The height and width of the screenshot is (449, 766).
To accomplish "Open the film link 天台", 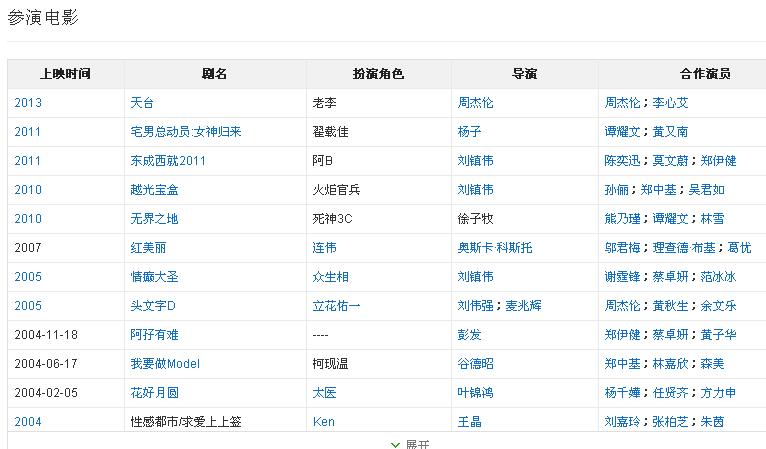I will [142, 103].
